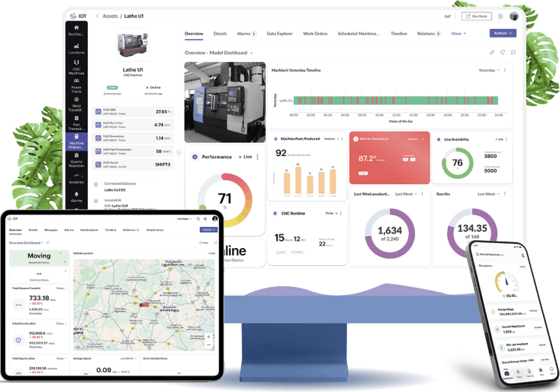Viewport: 560px width, 392px height.
Task: Open the notification bell on the phone
Action: pos(523,255)
